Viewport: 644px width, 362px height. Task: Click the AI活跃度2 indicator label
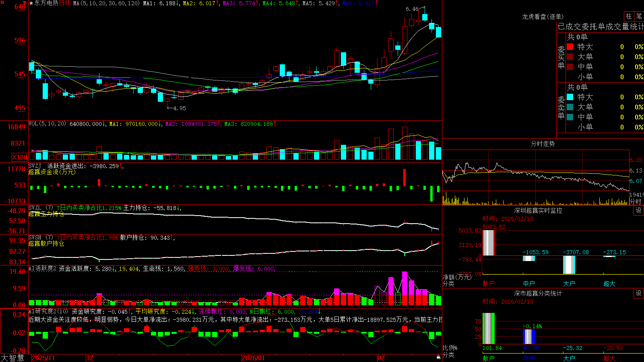tap(42, 268)
